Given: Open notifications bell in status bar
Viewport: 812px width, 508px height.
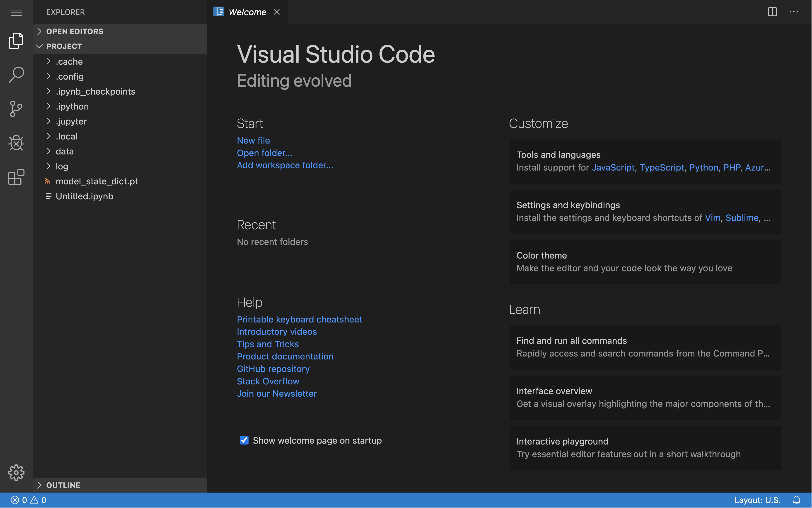Looking at the screenshot, I should pos(797,500).
